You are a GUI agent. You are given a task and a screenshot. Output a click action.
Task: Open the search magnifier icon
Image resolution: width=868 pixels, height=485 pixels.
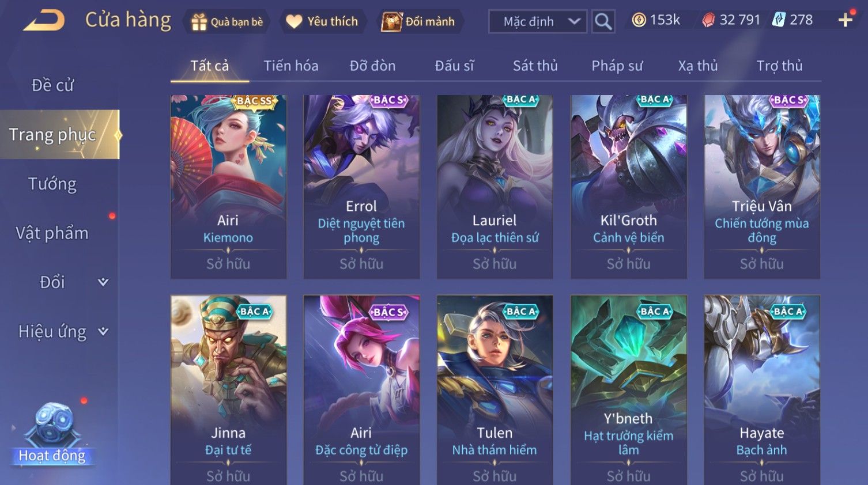[603, 22]
